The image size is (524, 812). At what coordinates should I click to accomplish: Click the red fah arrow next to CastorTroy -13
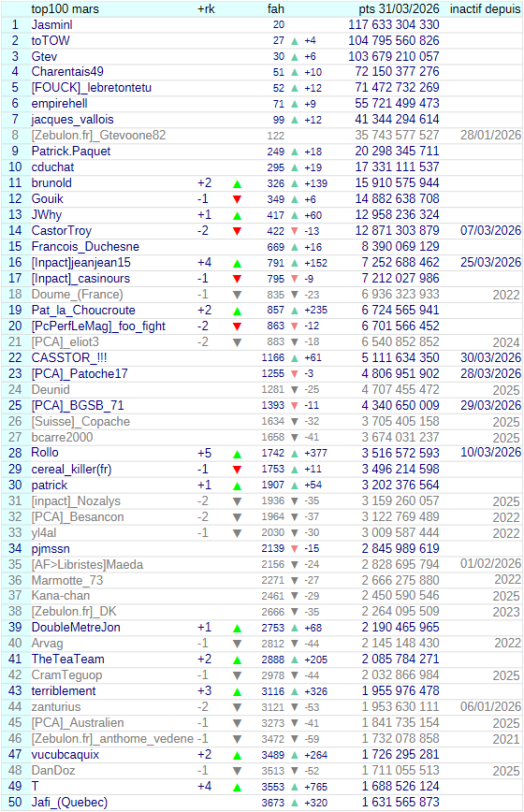(295, 231)
